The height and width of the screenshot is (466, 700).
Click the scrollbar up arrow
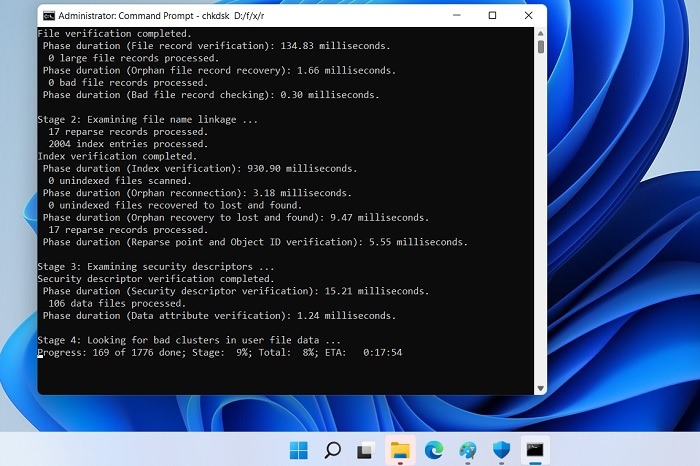(x=541, y=33)
